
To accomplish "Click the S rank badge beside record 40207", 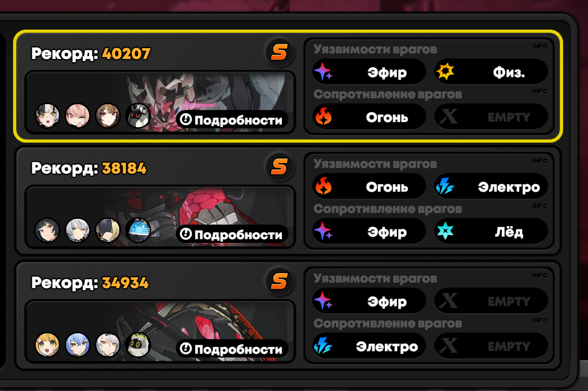I will click(279, 52).
